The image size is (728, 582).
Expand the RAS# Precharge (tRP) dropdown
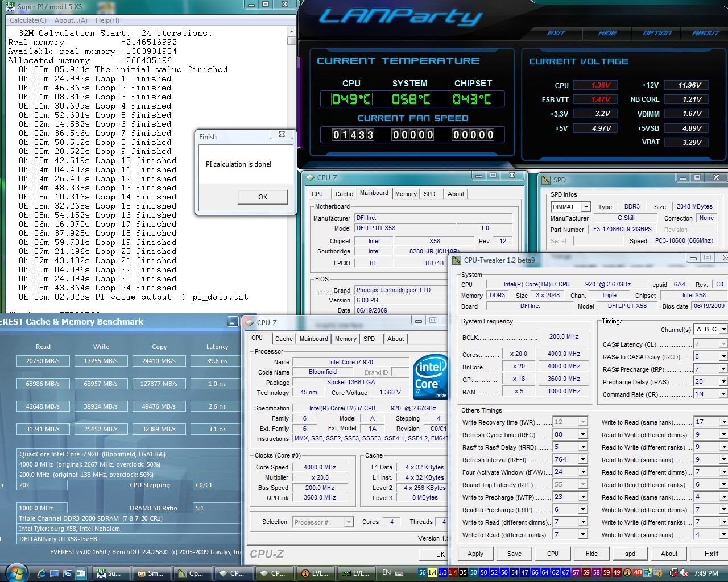pyautogui.click(x=723, y=369)
